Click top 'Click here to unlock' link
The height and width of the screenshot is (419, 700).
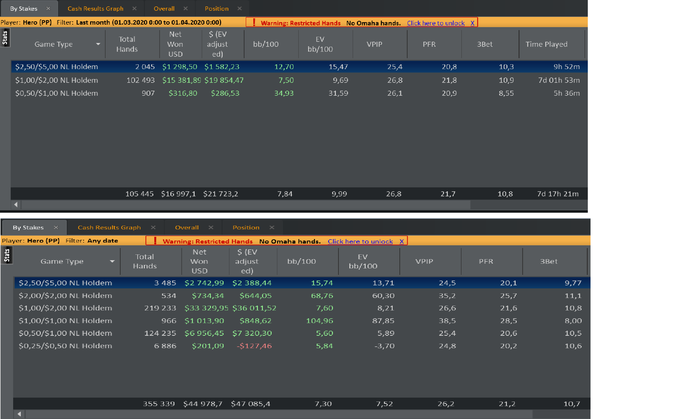(436, 23)
